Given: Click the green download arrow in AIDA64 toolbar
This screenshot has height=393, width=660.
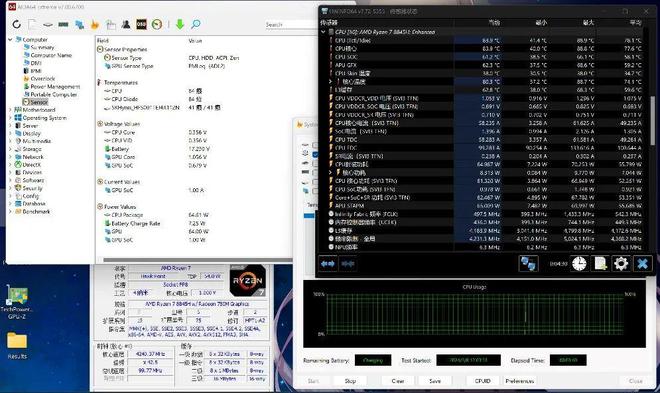Looking at the screenshot, I should point(180,24).
